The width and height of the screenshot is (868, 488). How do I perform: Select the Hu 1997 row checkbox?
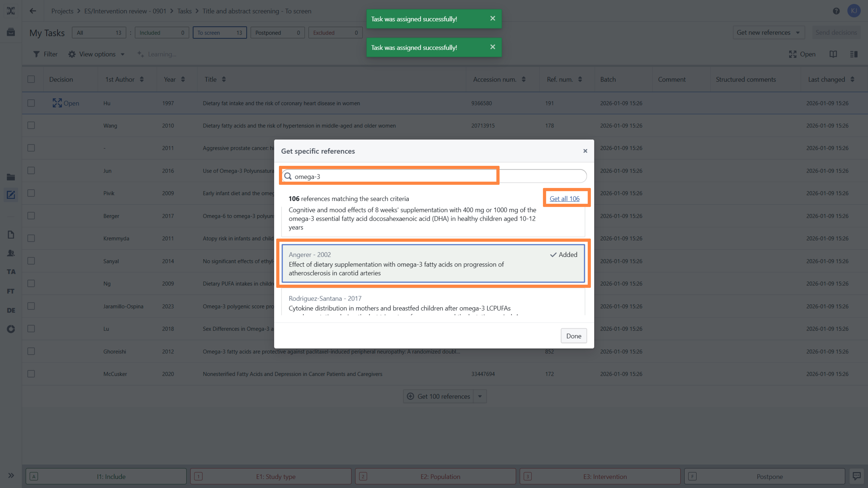[31, 103]
